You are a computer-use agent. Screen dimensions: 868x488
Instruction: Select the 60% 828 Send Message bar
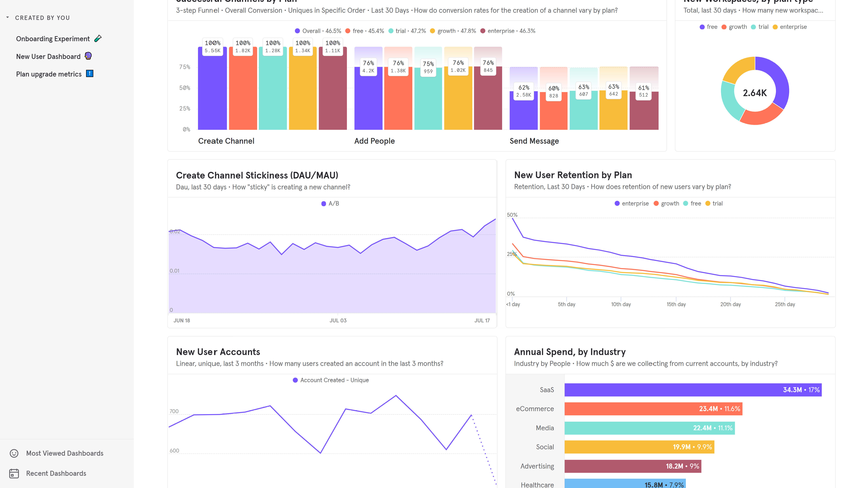tap(554, 111)
